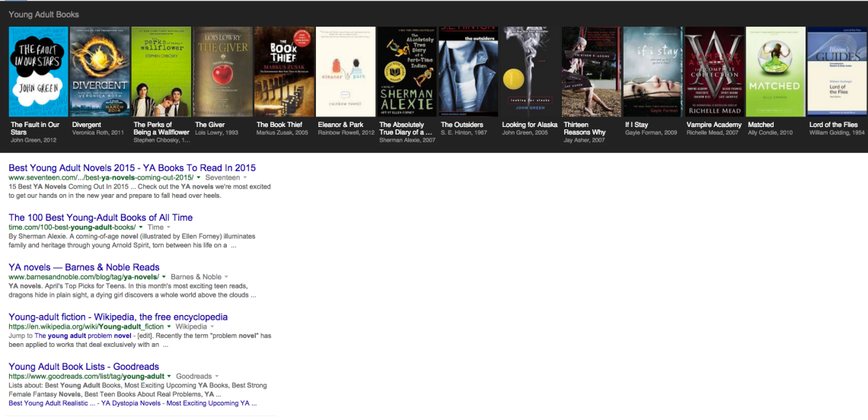This screenshot has height=420, width=868.
Task: Open Young Adult Book Lists Goodreads result
Action: (85, 367)
